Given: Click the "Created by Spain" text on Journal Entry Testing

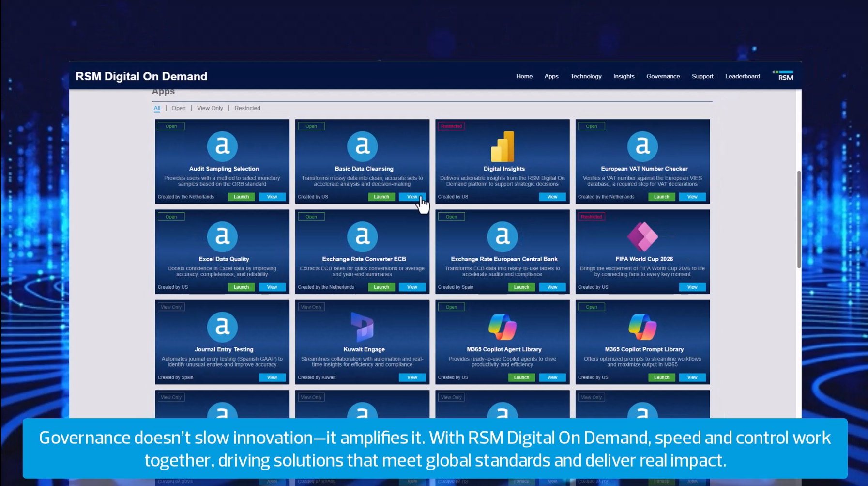Looking at the screenshot, I should click(175, 377).
